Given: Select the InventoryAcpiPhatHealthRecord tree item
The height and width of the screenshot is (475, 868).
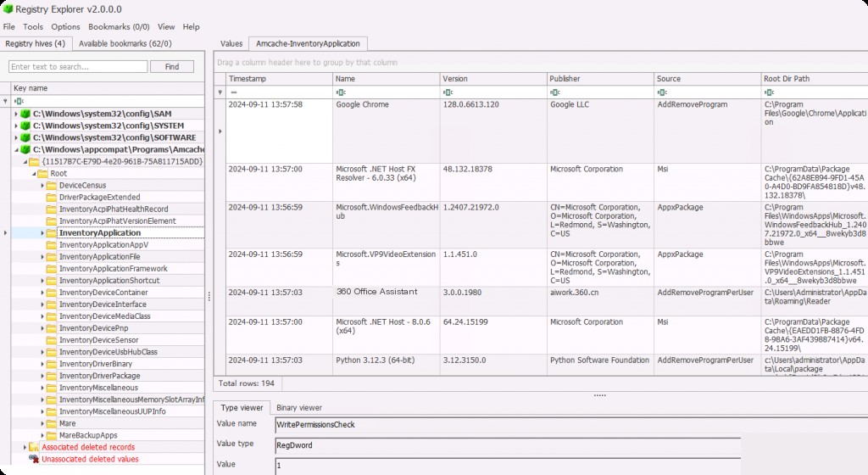Looking at the screenshot, I should point(114,210).
